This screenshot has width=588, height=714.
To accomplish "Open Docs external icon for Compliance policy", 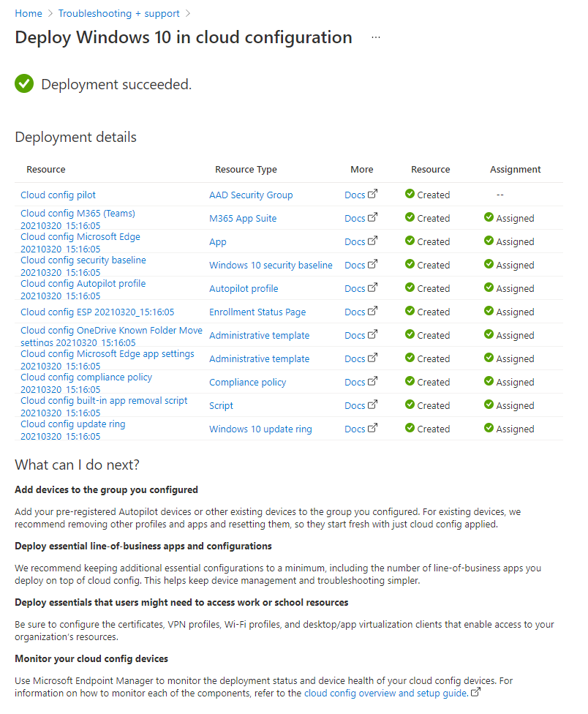I will coord(373,380).
